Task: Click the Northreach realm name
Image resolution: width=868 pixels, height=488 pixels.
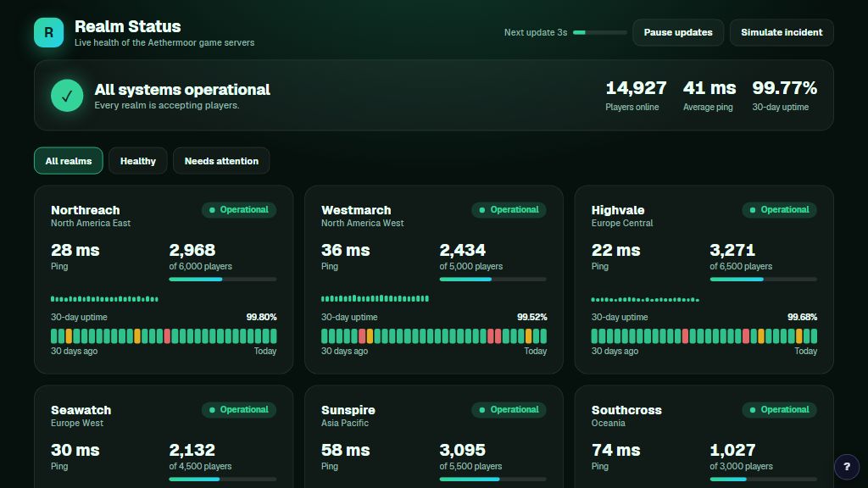Action: pos(86,210)
